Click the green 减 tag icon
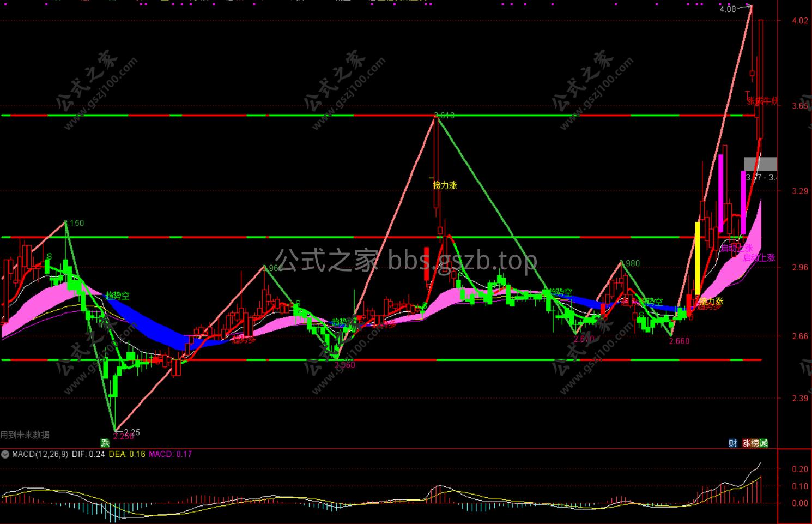Screen dimensions: 812x524 pyautogui.click(x=763, y=443)
